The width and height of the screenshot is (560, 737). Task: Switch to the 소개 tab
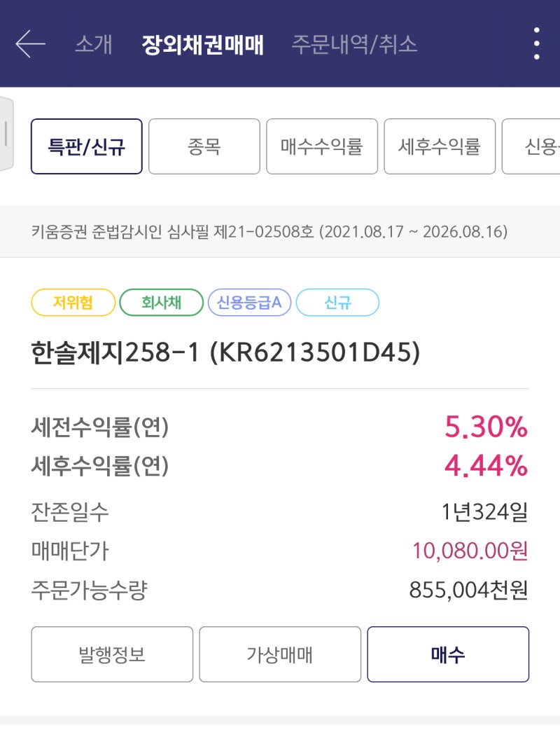click(94, 44)
